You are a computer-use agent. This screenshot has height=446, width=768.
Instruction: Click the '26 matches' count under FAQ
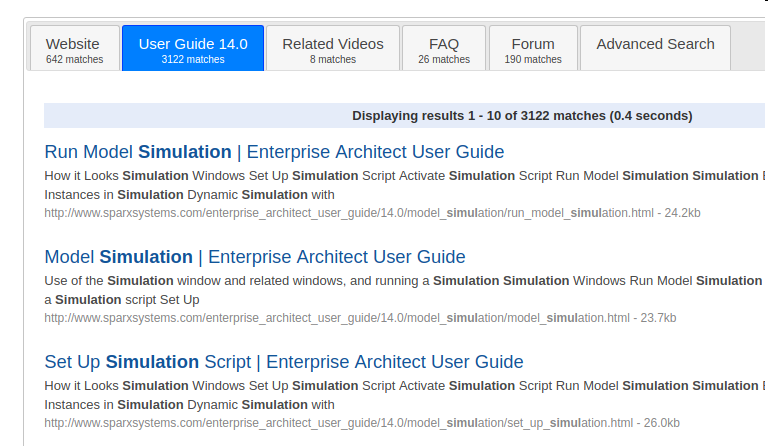pyautogui.click(x=443, y=60)
